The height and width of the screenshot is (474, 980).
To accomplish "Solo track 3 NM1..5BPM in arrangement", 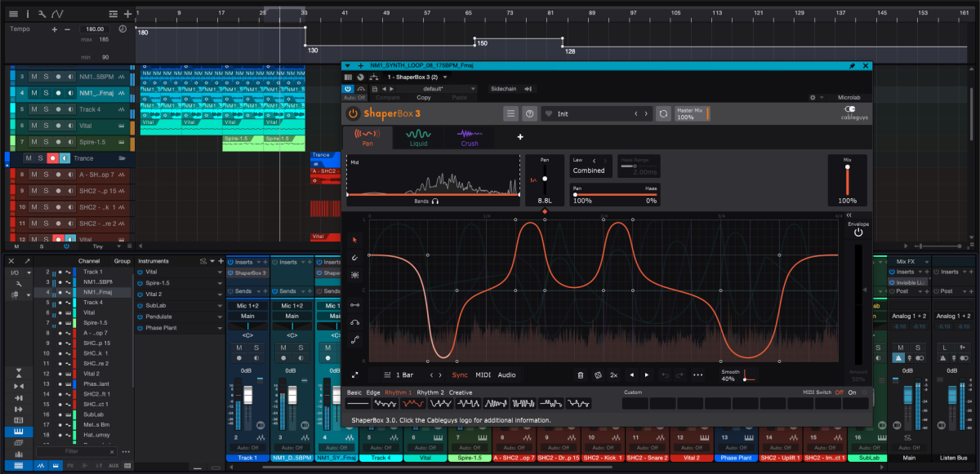I will (x=46, y=76).
